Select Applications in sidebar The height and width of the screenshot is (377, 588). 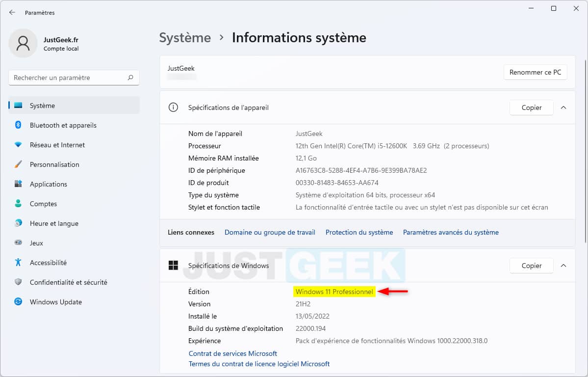(x=74, y=184)
